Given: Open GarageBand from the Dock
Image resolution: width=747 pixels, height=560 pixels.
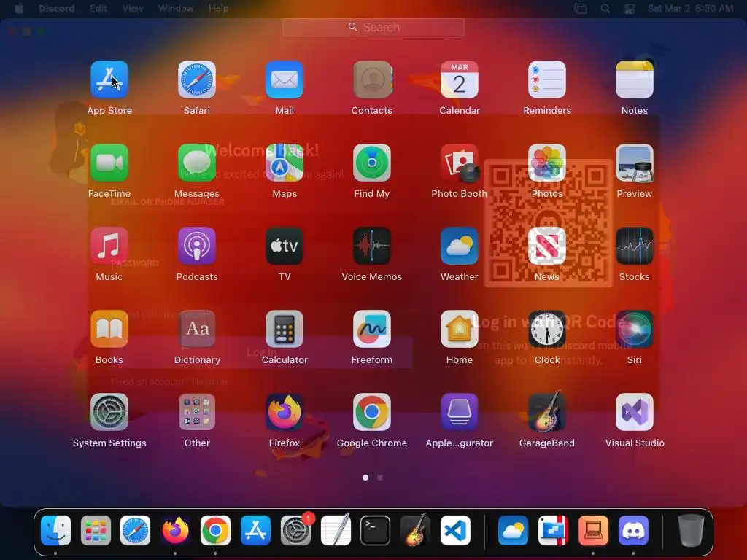Looking at the screenshot, I should tap(415, 531).
